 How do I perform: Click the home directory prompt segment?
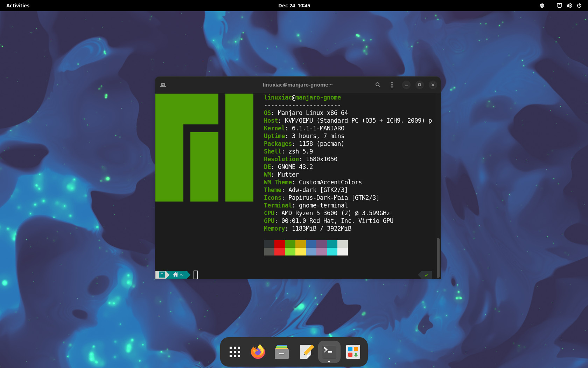pyautogui.click(x=179, y=275)
